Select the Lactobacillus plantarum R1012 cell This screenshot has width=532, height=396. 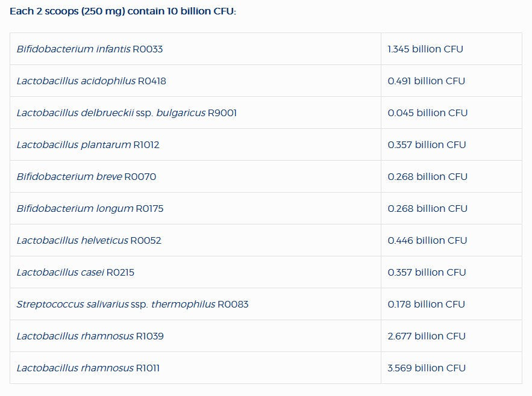point(88,145)
